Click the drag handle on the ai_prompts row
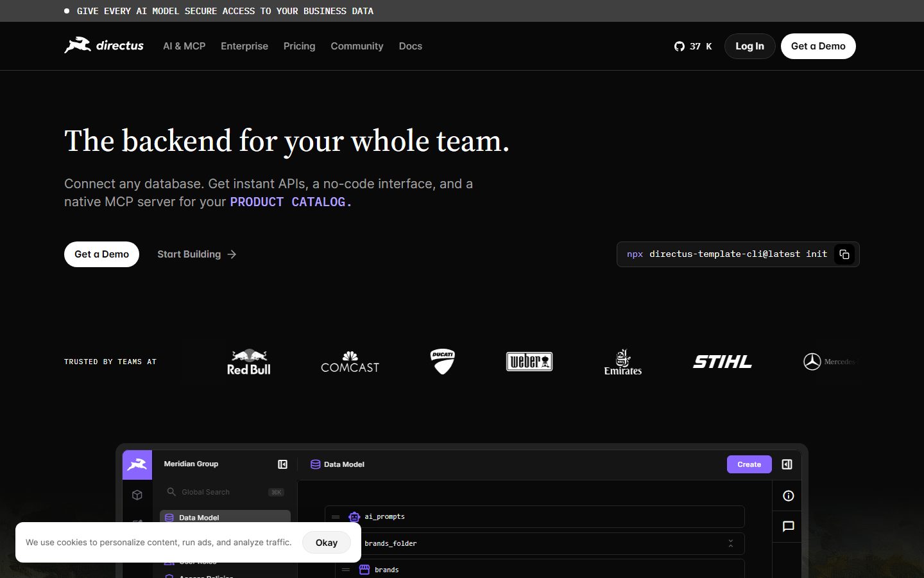 click(336, 516)
